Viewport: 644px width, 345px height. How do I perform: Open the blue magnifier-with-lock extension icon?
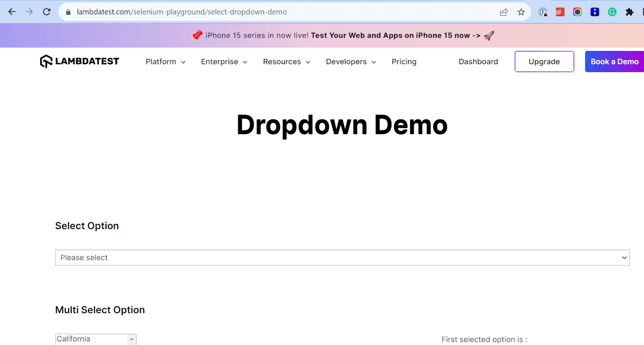[543, 12]
